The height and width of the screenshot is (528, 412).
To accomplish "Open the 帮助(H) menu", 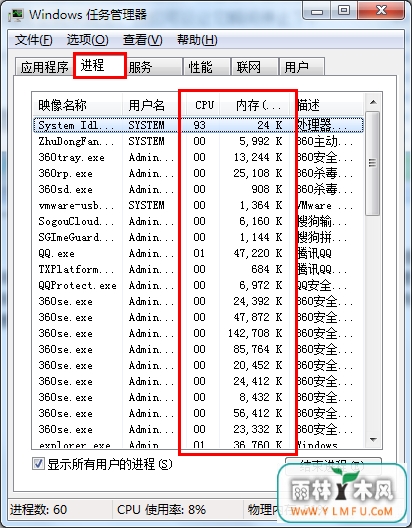I will pyautogui.click(x=197, y=40).
